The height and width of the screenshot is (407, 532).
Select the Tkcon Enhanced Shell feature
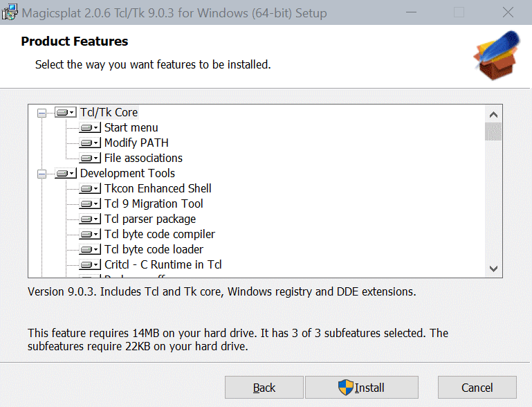158,188
